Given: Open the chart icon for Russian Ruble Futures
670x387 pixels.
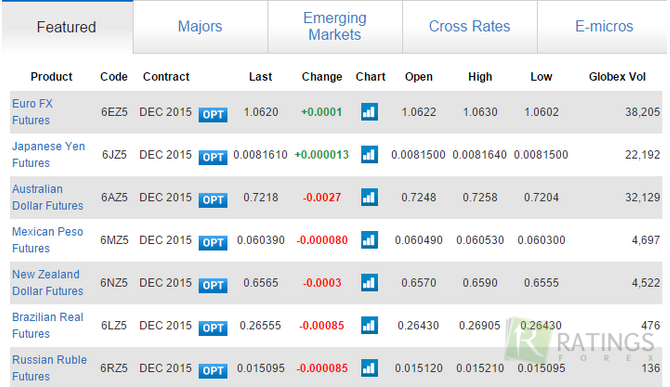Looking at the screenshot, I should tap(369, 368).
